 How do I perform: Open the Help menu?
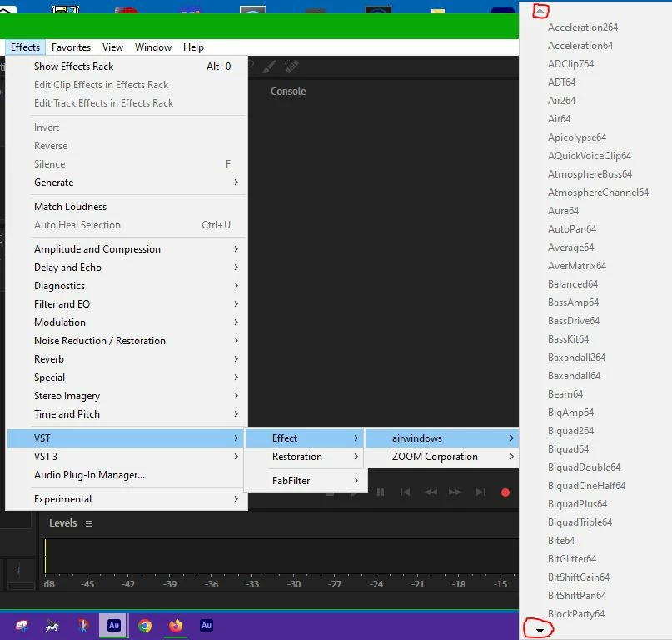[193, 47]
